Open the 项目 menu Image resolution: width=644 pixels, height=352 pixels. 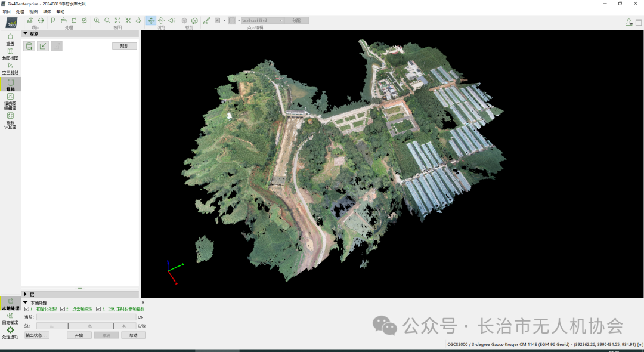(x=7, y=11)
